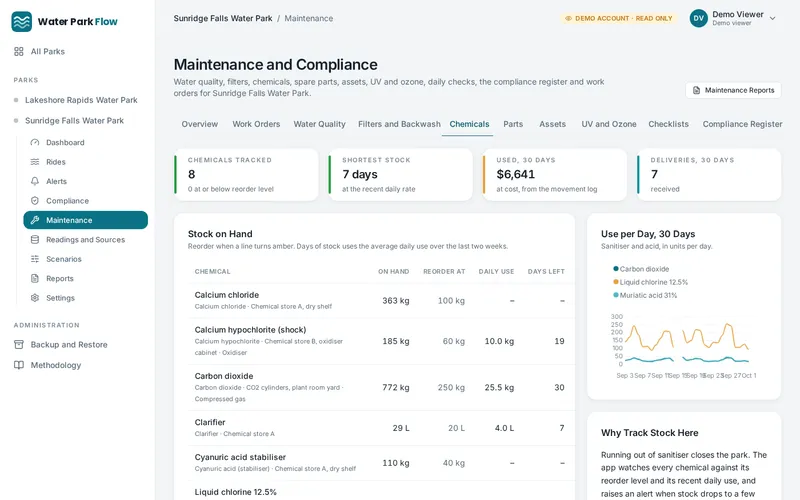Select the Chemicals tab

point(469,124)
